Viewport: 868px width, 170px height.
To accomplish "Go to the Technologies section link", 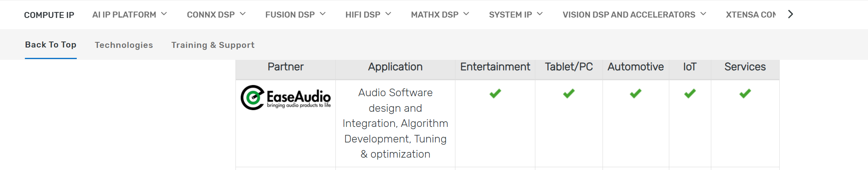I will tap(124, 45).
